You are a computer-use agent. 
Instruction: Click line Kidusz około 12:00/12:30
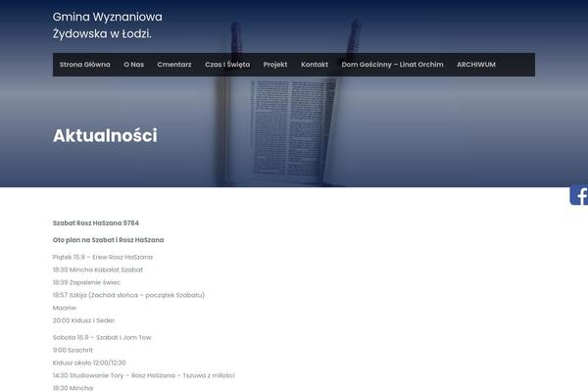tap(89, 363)
